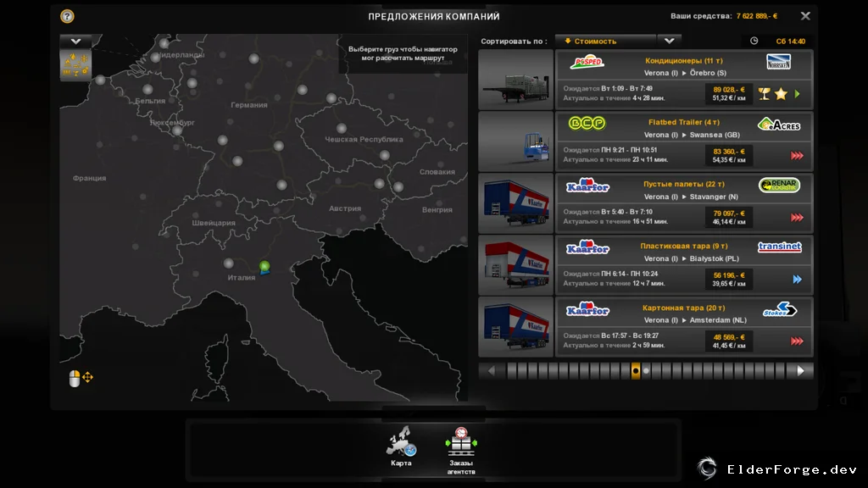Click the map legend icons button
Screen dimensions: 868x488
[x=75, y=64]
